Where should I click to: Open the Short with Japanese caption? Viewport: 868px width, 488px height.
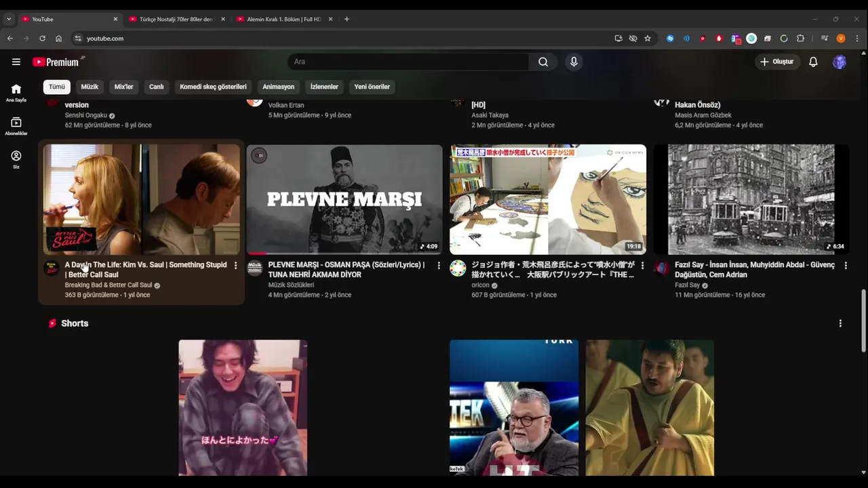pos(243,408)
